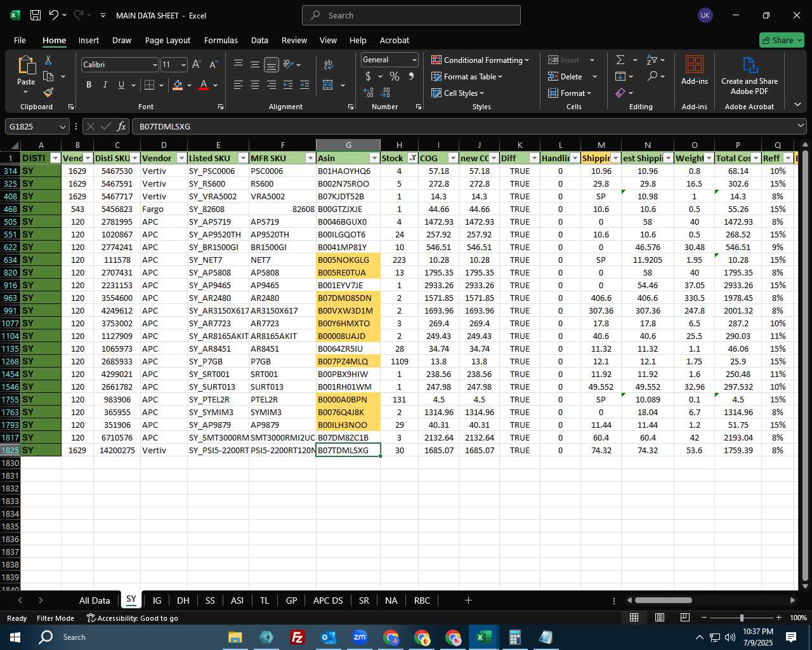Click the Font Color red swatch
Screen dimensions: 812x650
pyautogui.click(x=204, y=85)
